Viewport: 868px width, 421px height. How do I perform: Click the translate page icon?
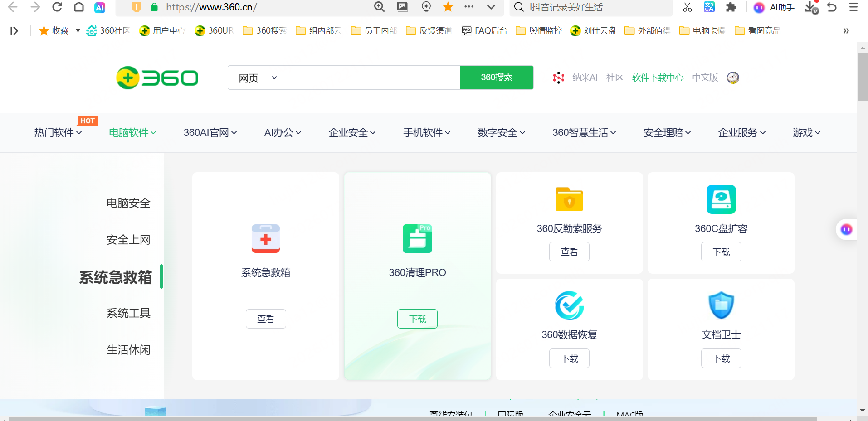pyautogui.click(x=709, y=7)
